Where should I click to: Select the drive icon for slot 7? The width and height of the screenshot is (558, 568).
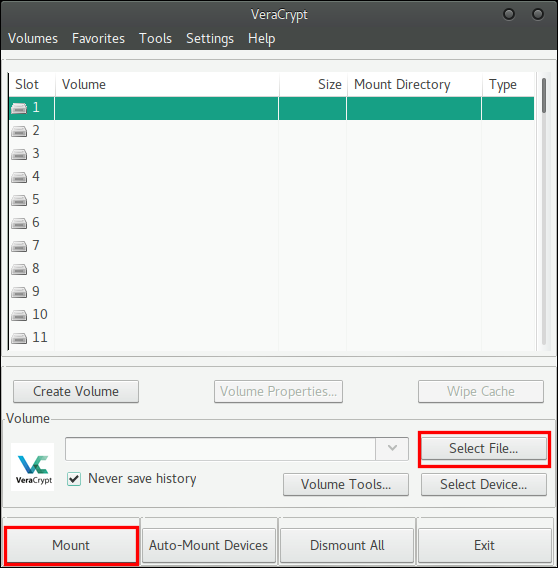tap(19, 246)
